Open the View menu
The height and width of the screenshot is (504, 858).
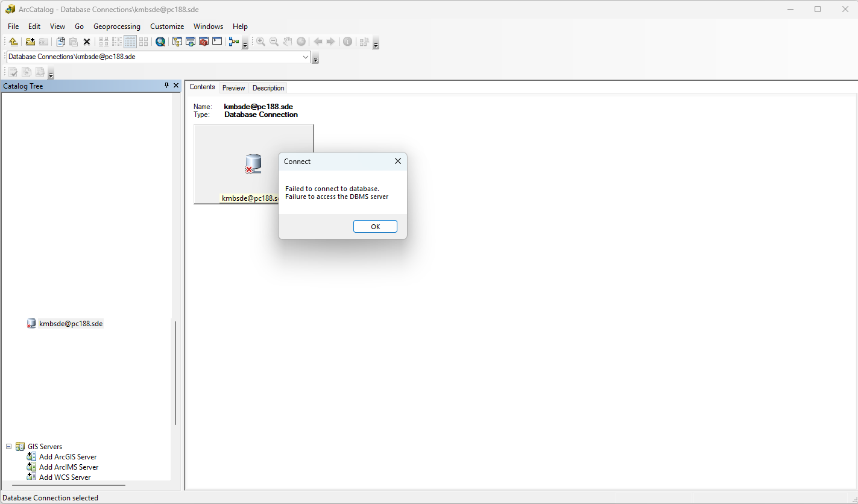point(57,27)
